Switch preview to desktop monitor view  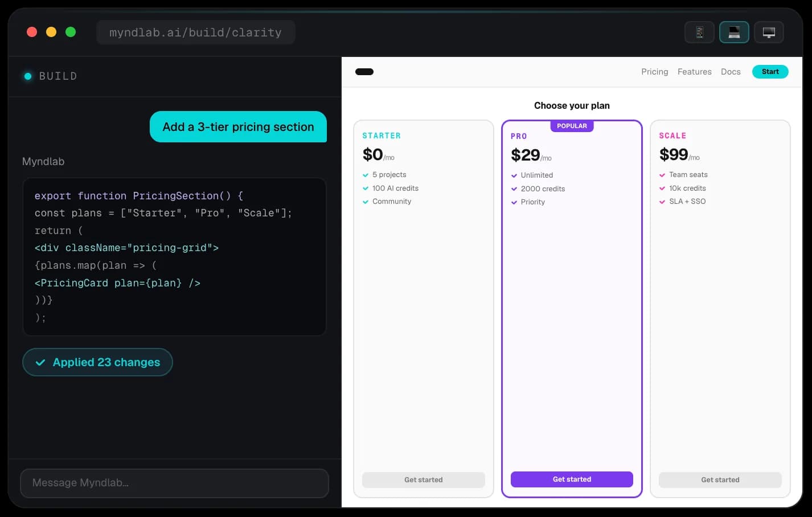click(x=769, y=32)
